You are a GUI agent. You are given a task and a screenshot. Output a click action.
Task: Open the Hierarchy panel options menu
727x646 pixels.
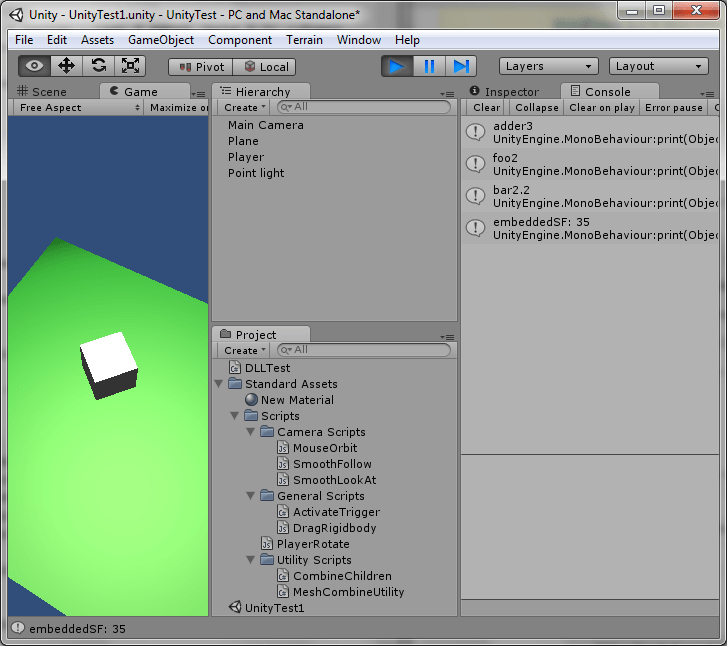447,94
